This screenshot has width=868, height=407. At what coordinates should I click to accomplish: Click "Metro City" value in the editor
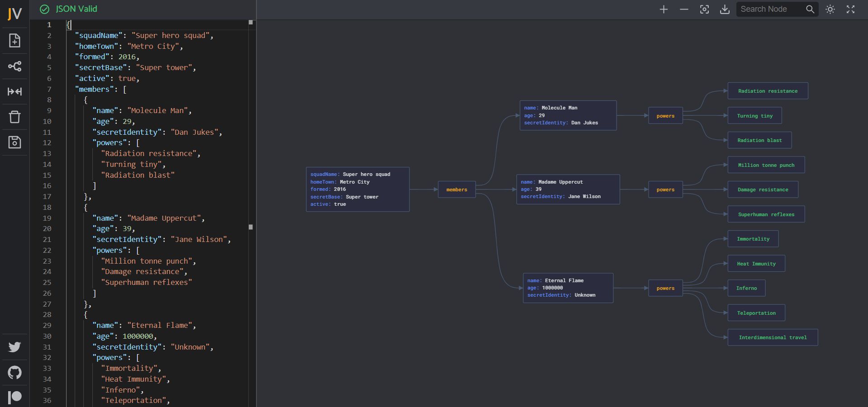153,46
